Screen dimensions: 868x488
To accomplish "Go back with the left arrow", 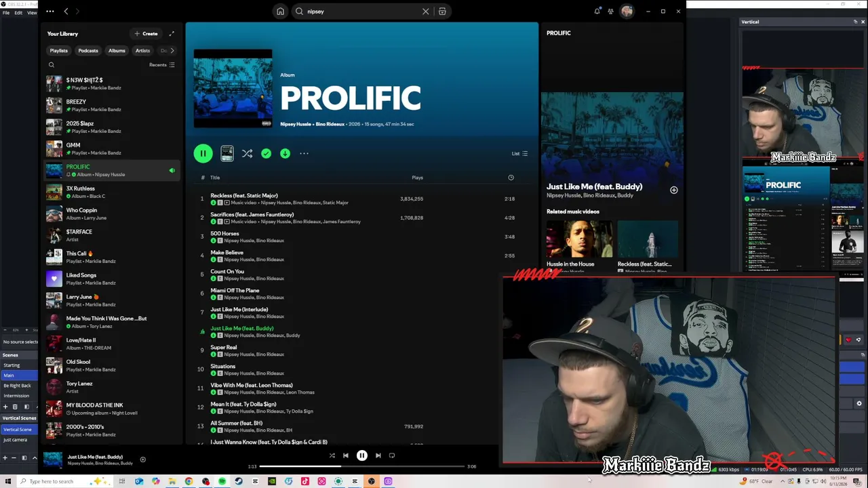I will [66, 12].
